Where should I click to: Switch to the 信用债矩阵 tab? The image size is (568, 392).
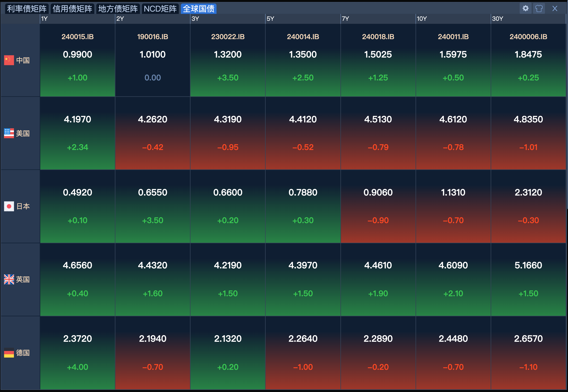(72, 9)
